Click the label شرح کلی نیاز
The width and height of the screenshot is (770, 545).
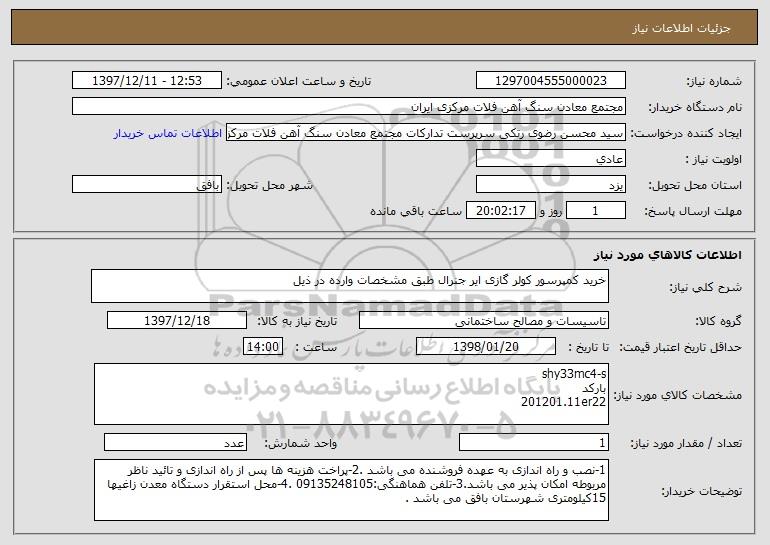706,287
